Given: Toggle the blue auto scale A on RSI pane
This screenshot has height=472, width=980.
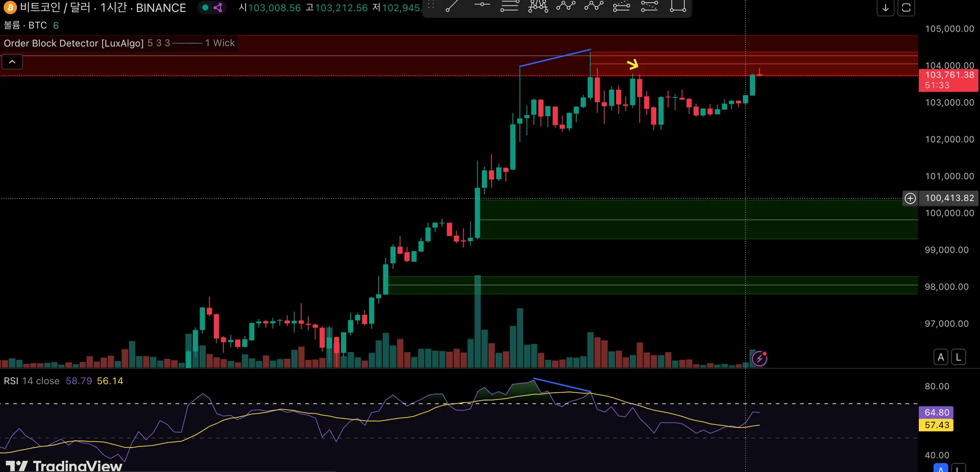Looking at the screenshot, I should pyautogui.click(x=941, y=468).
